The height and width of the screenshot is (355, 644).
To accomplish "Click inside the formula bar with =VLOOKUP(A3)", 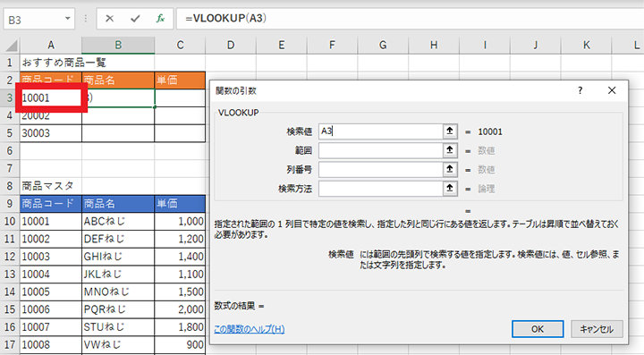I will coord(410,19).
